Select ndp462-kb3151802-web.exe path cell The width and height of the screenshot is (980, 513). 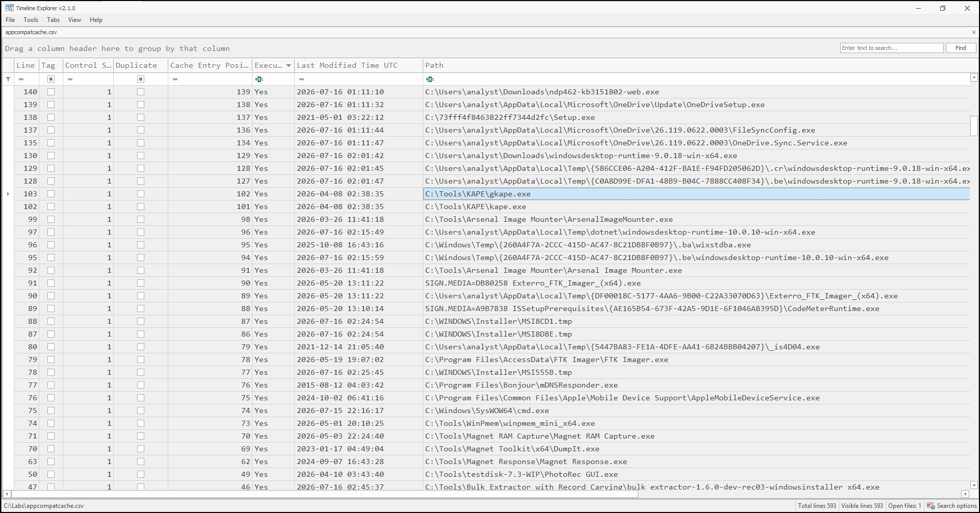(696, 92)
